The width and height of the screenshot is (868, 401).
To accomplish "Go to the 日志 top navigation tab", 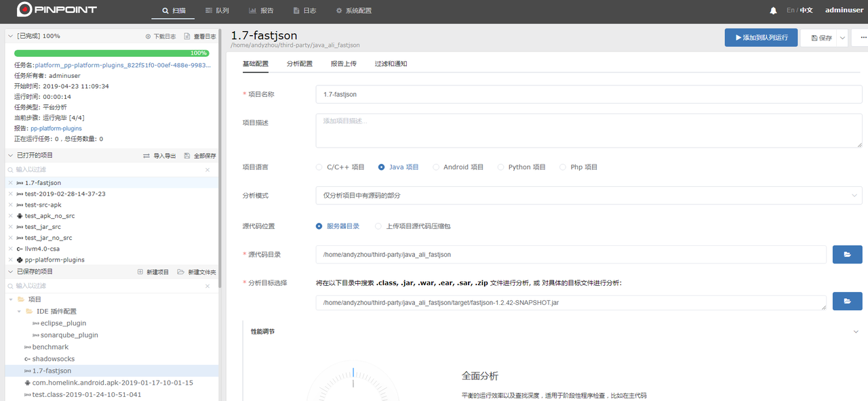I will (x=304, y=11).
